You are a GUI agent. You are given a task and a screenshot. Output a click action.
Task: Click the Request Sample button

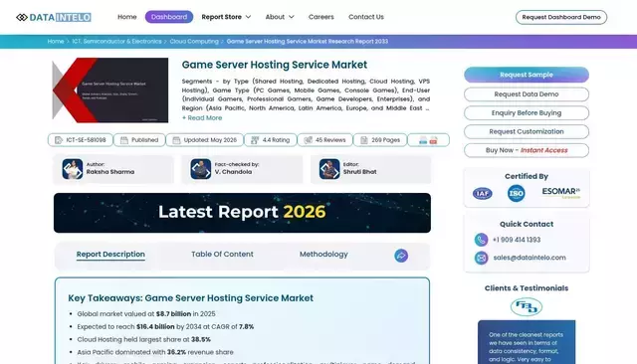coord(527,75)
